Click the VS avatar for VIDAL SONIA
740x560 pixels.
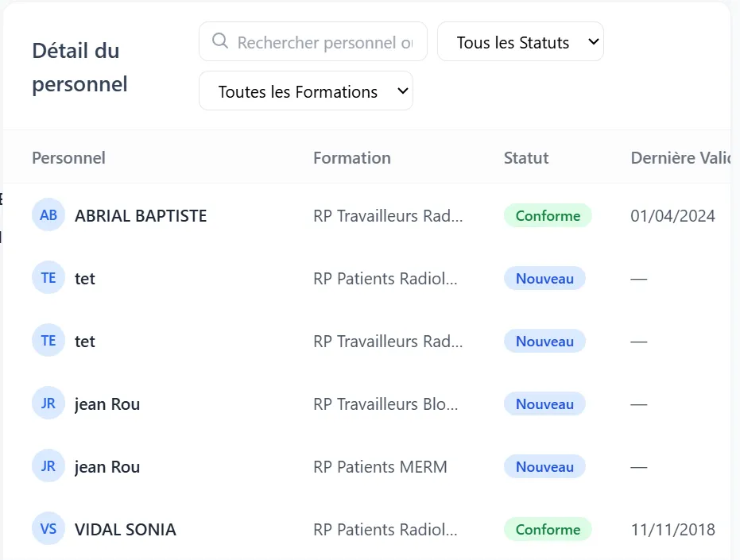tap(48, 528)
